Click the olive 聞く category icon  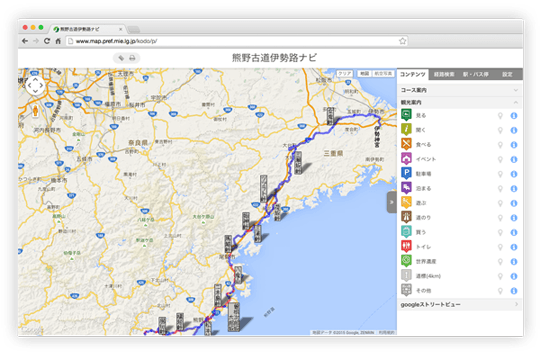[406, 130]
